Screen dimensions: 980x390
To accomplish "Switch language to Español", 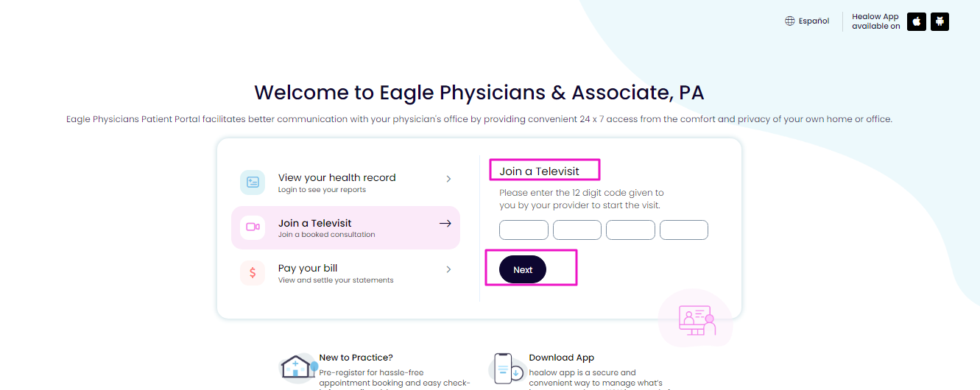I will click(x=814, y=21).
